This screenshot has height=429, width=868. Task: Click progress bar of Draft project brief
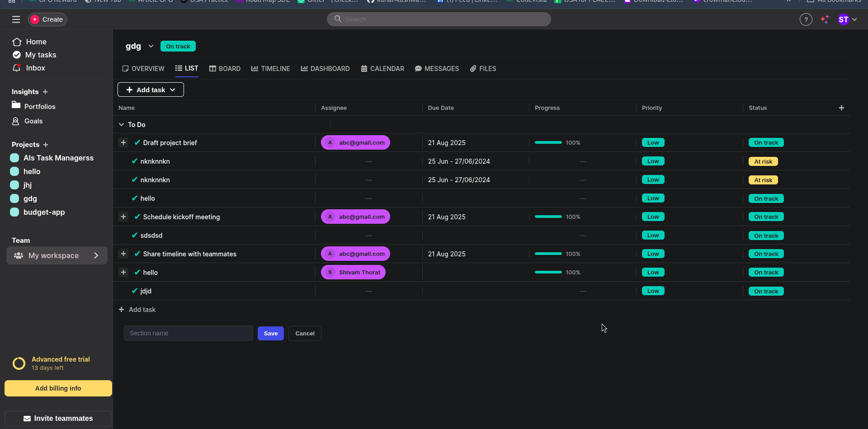click(x=548, y=143)
